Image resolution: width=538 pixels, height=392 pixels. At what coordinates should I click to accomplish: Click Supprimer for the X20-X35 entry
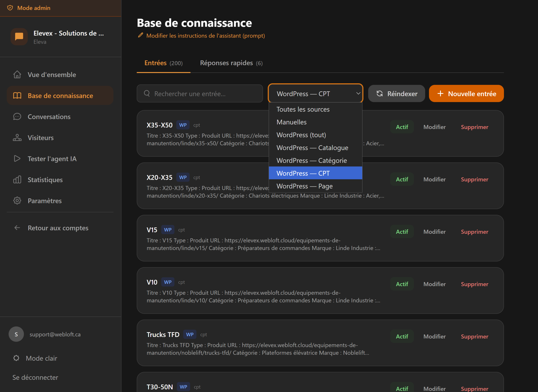475,179
